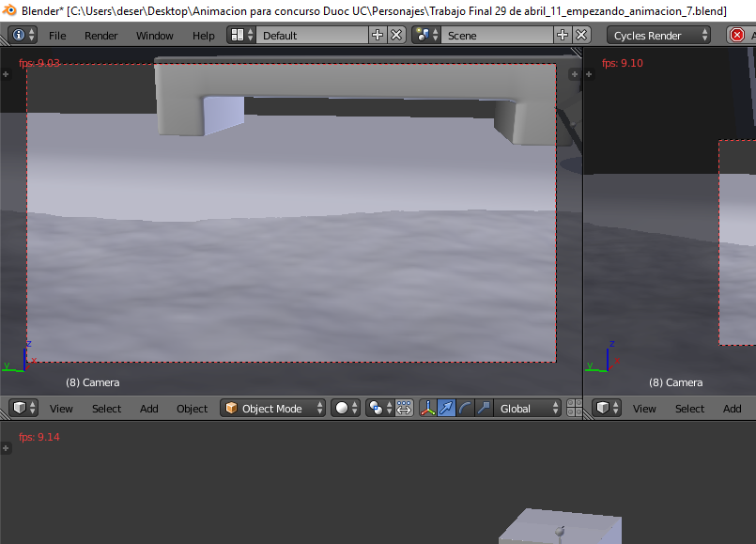Choose screen layout browse icon
Viewport: 756px width, 544px height.
point(241,35)
